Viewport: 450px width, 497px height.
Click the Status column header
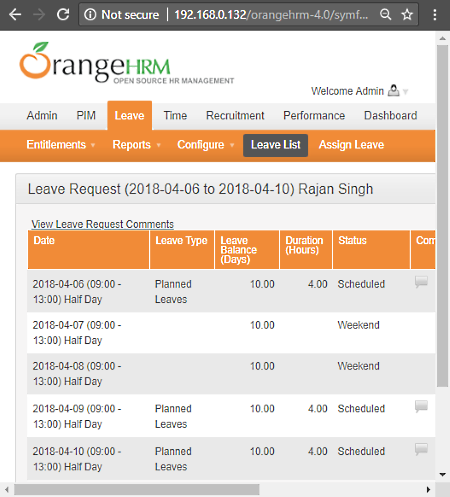[x=371, y=249]
